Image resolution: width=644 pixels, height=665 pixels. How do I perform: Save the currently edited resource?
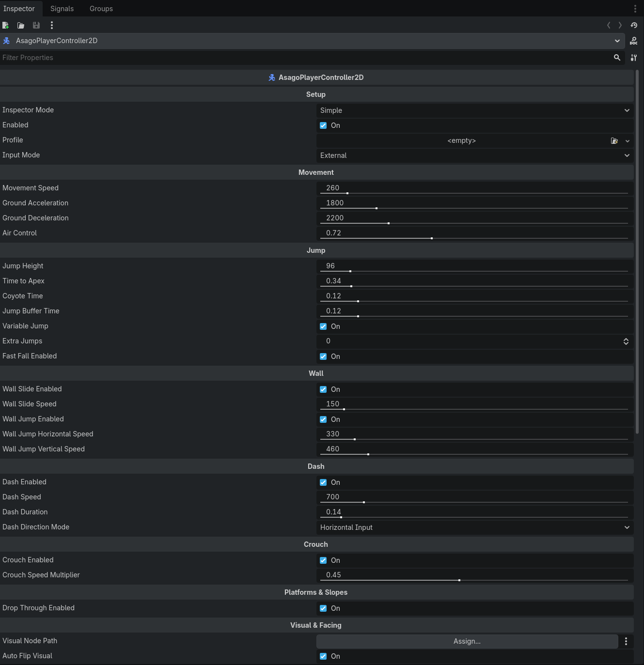coord(36,25)
